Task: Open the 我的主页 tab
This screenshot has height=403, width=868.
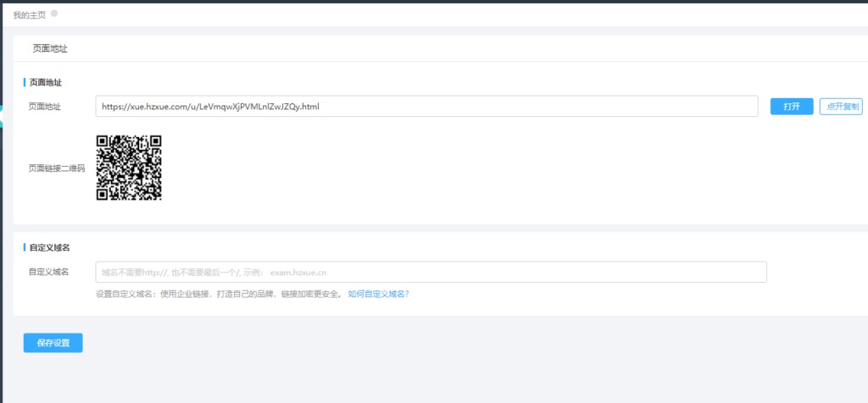Action: [x=30, y=15]
